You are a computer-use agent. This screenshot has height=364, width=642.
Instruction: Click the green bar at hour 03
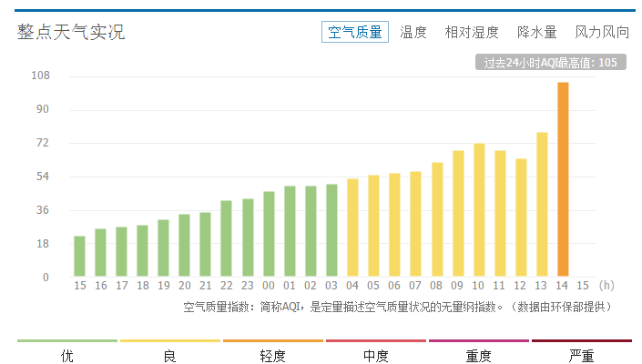coord(331,231)
